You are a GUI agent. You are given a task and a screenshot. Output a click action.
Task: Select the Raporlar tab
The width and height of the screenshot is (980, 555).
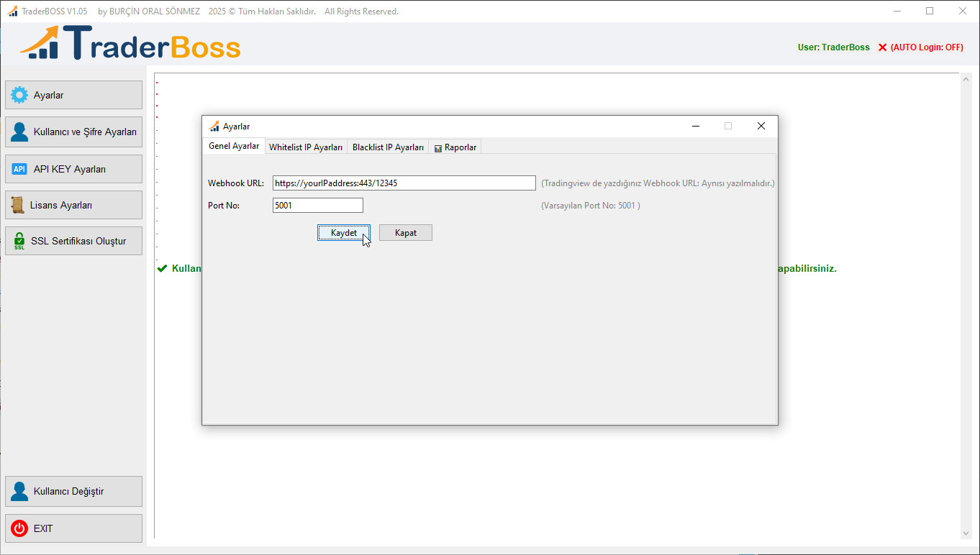tap(459, 147)
